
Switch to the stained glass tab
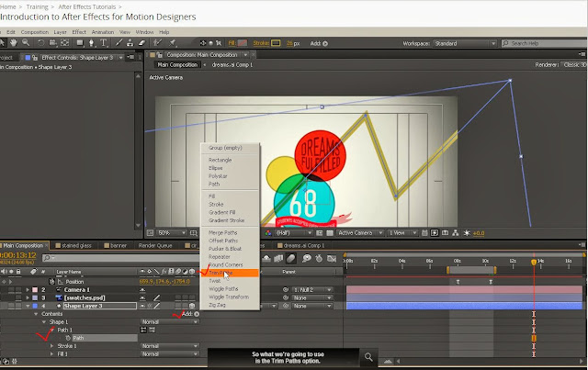click(76, 245)
